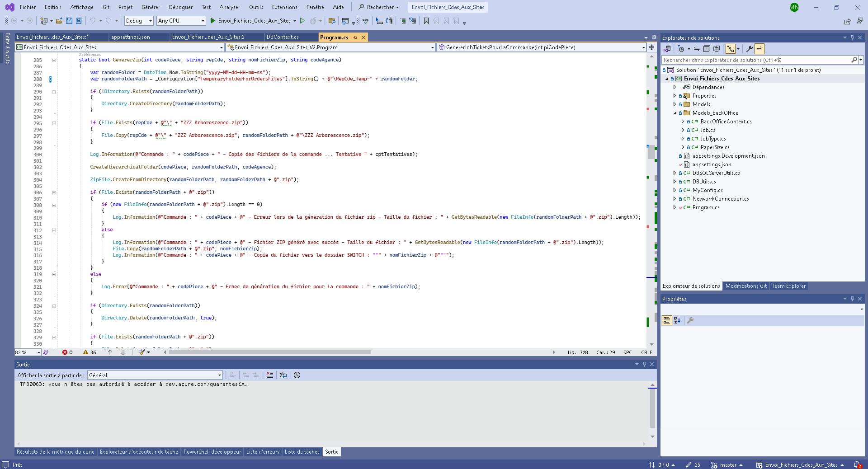The width and height of the screenshot is (868, 469).
Task: Collapse the code region at line 287
Action: pos(54,60)
